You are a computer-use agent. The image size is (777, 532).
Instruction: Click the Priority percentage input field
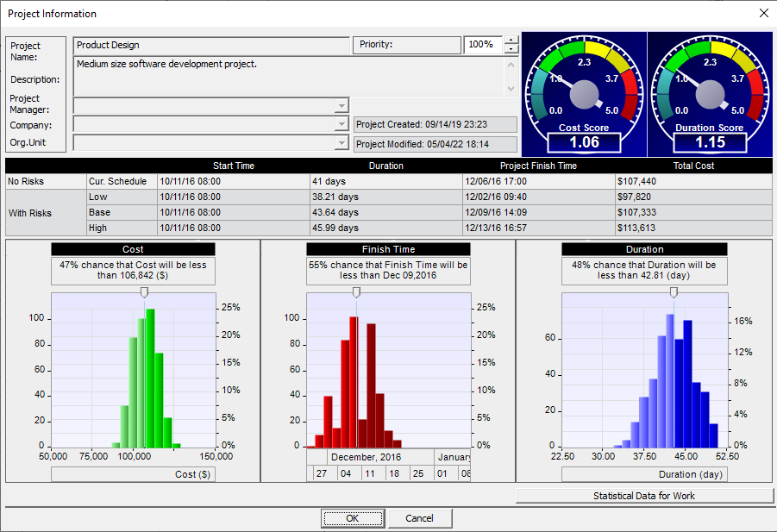tap(483, 45)
